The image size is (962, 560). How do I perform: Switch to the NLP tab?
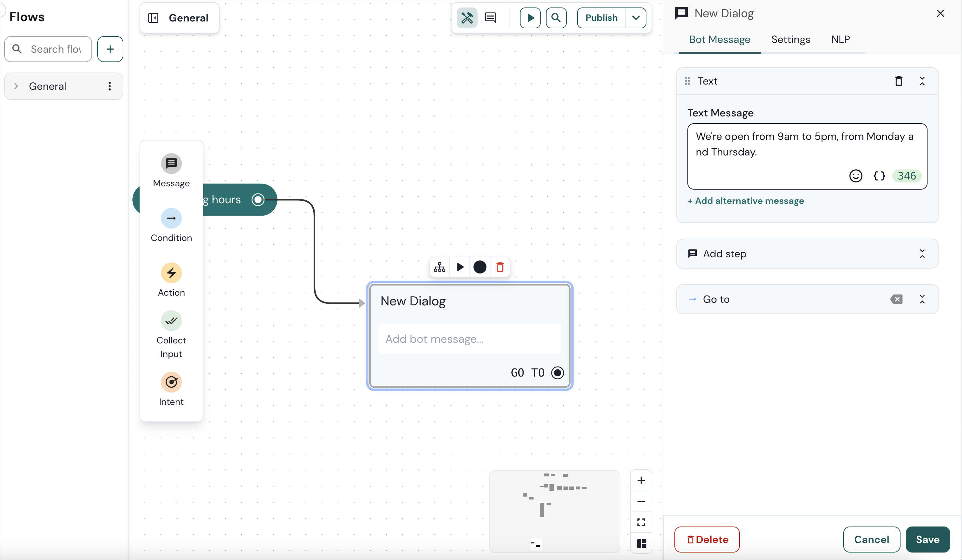(841, 39)
